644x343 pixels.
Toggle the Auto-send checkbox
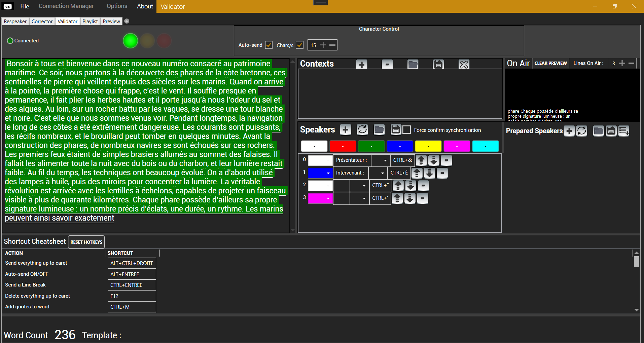click(269, 45)
